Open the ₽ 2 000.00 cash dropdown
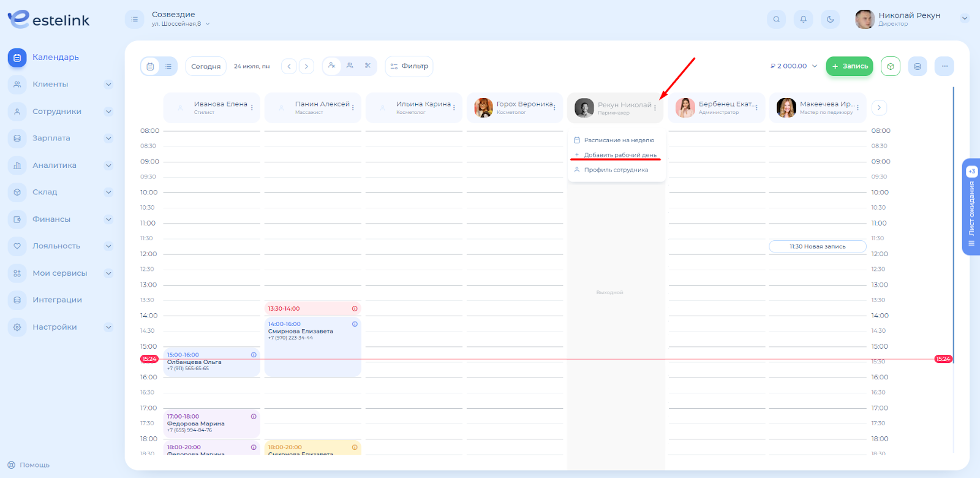Viewport: 980px width, 478px height. (x=794, y=66)
